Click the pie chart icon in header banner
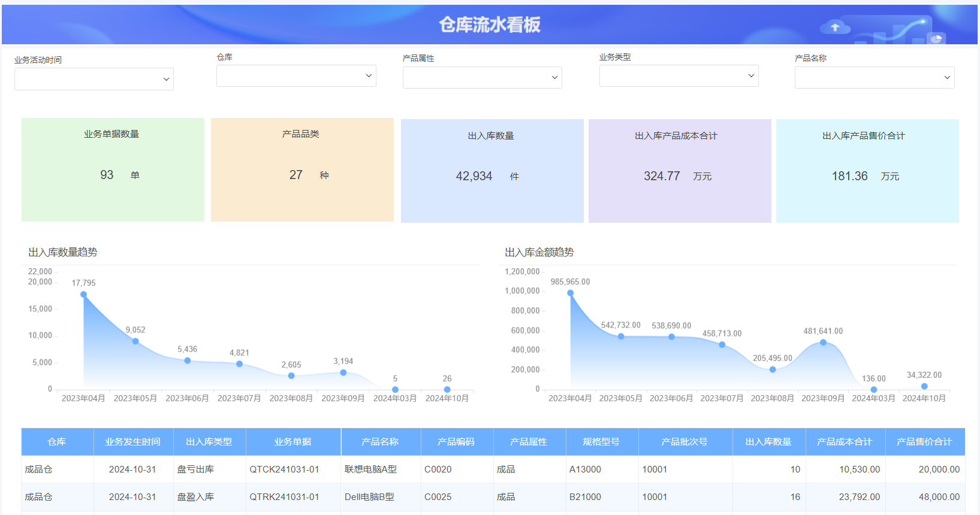 pyautogui.click(x=936, y=39)
